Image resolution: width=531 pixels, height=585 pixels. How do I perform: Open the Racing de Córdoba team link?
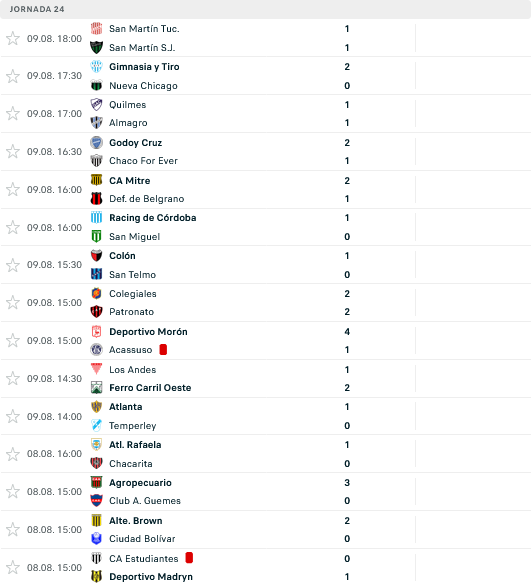coord(153,218)
